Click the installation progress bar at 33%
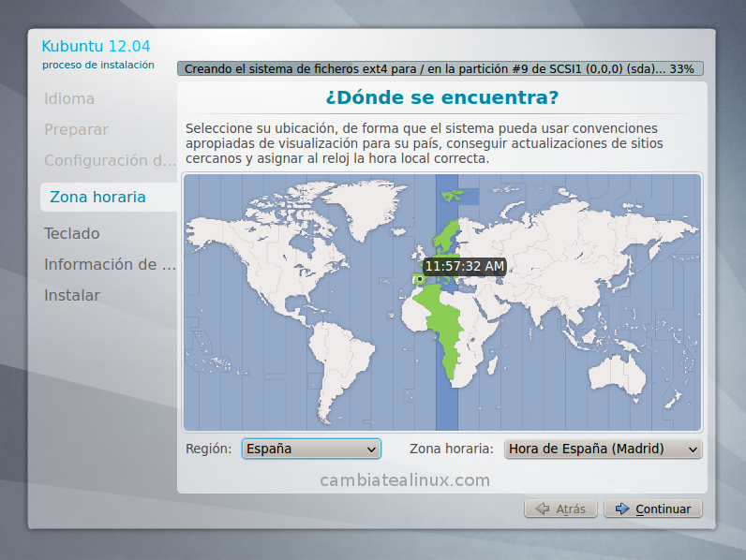 (x=440, y=68)
